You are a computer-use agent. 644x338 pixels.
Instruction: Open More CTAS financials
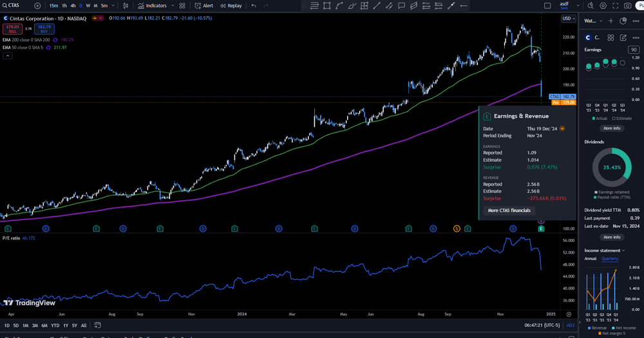(509, 211)
